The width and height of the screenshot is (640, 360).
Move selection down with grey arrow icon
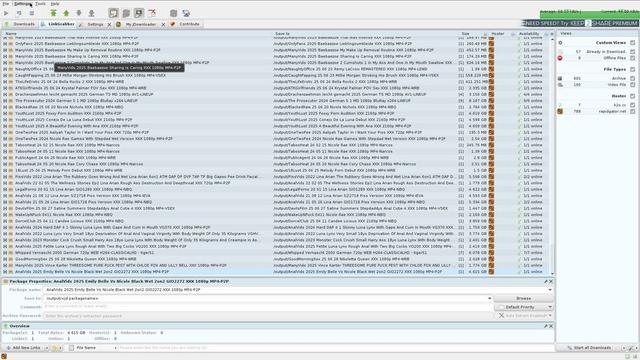pyautogui.click(x=79, y=13)
